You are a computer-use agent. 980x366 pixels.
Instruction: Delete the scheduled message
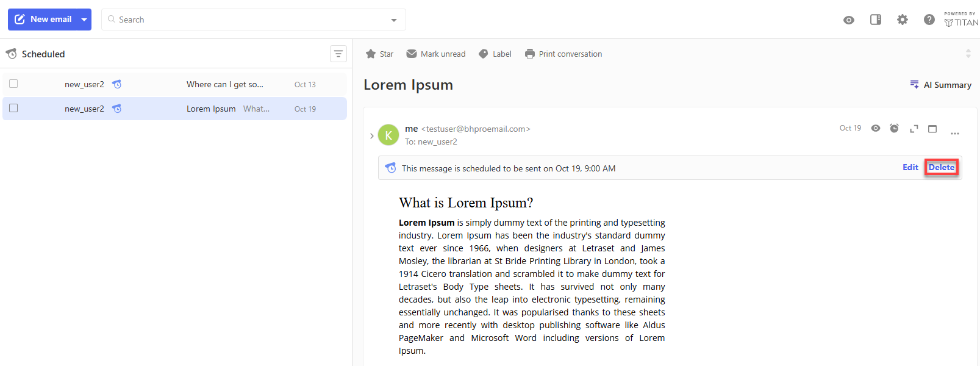[942, 167]
